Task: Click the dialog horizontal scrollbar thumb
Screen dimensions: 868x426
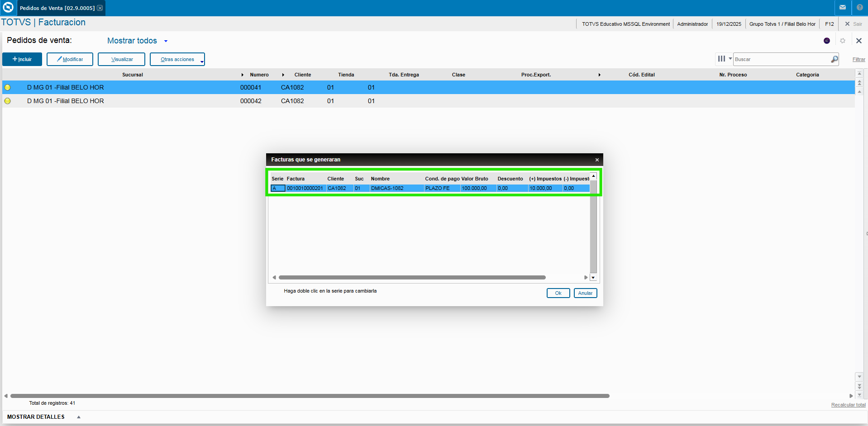Action: coord(412,277)
